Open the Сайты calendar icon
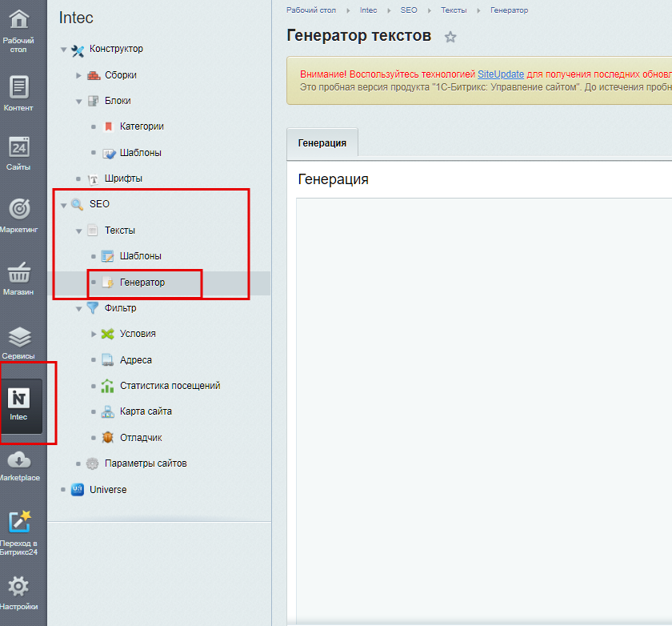This screenshot has width=672, height=626. coord(19,148)
